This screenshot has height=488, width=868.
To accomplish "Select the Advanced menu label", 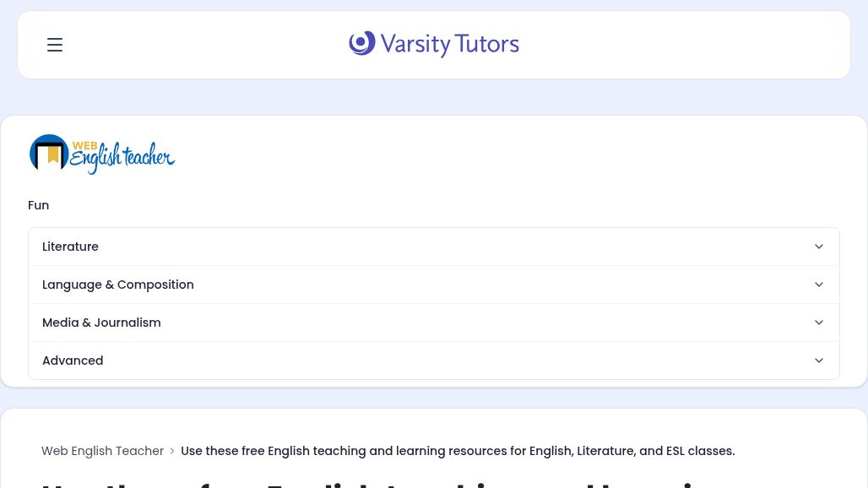I will tap(73, 361).
